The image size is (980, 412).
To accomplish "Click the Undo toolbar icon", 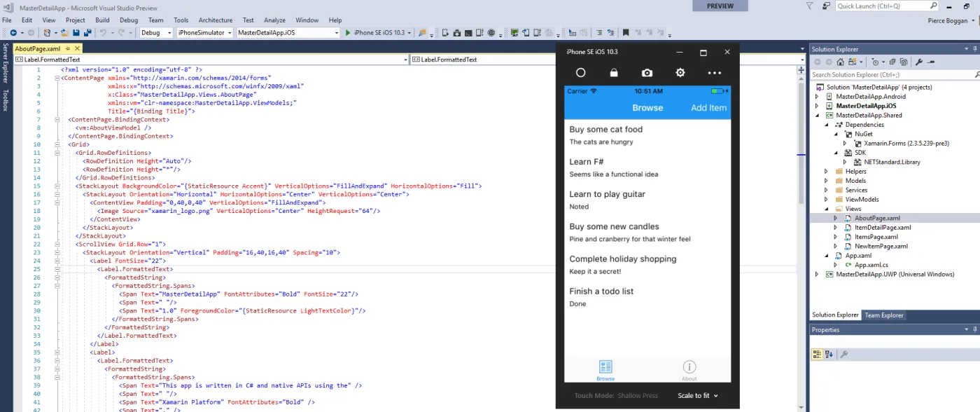I will coord(103,33).
